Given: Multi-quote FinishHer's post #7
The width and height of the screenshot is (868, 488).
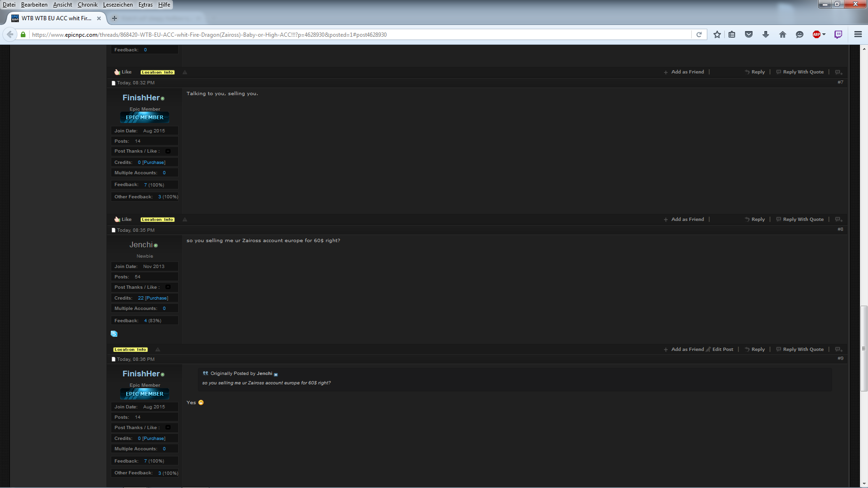Looking at the screenshot, I should click(839, 220).
